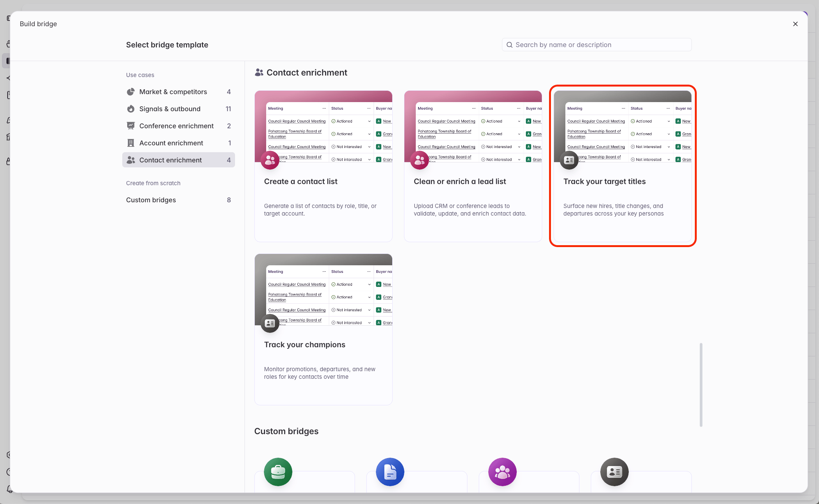Click the dark gray ID card custom bridge icon

(x=614, y=472)
